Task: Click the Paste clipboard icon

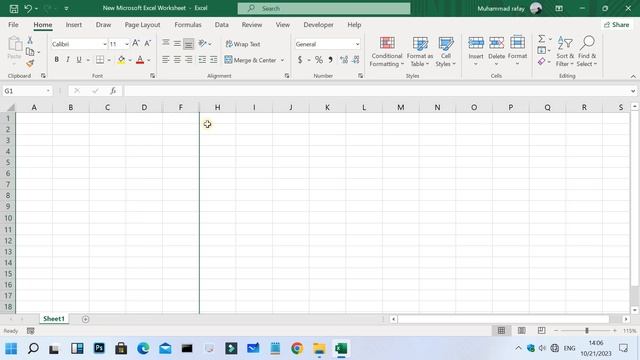Action: (x=15, y=44)
